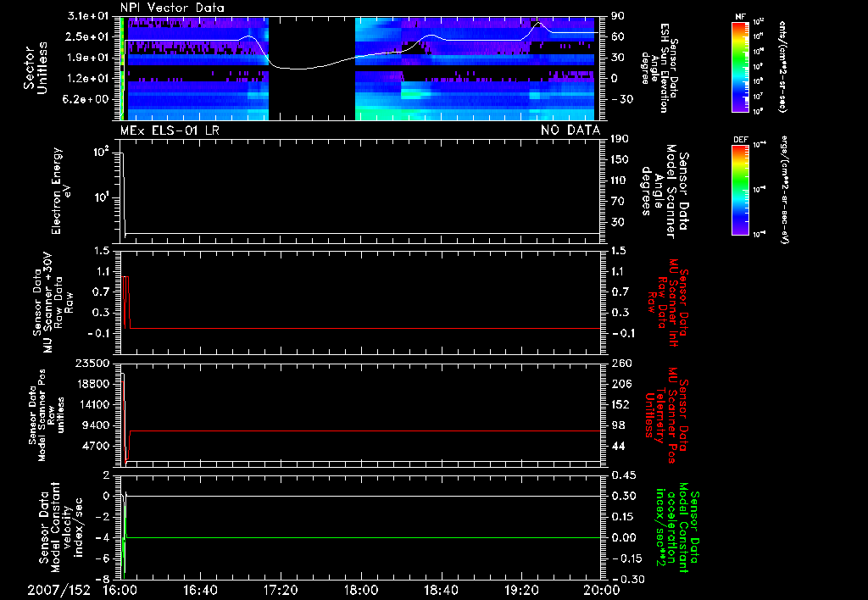Screen dimensions: 868x600
Task: Click the 0.45 acceleration tick label
Action: coord(624,475)
